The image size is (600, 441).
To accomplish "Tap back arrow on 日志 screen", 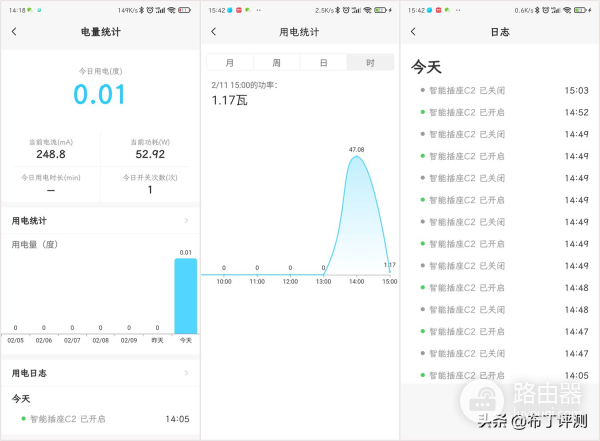I will pyautogui.click(x=414, y=32).
